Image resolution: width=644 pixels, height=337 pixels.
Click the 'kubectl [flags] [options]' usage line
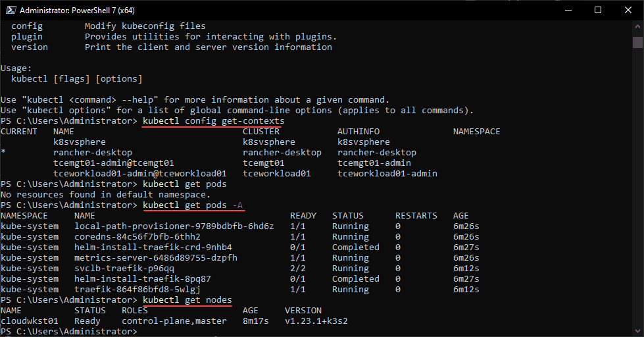[77, 79]
